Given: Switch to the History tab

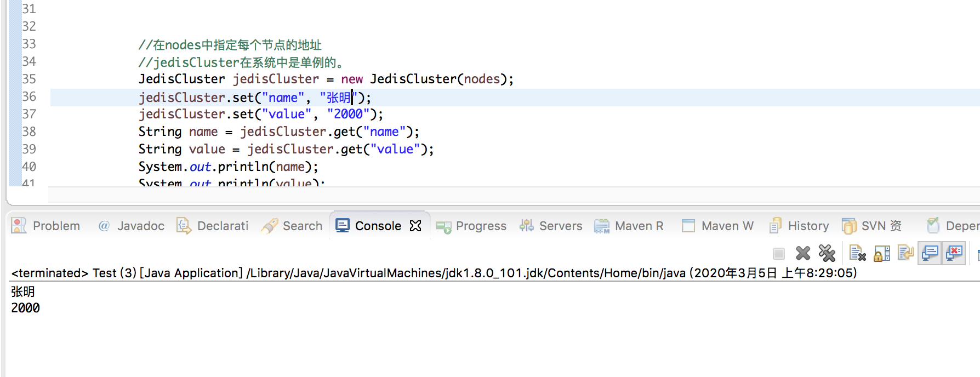Looking at the screenshot, I should click(799, 226).
